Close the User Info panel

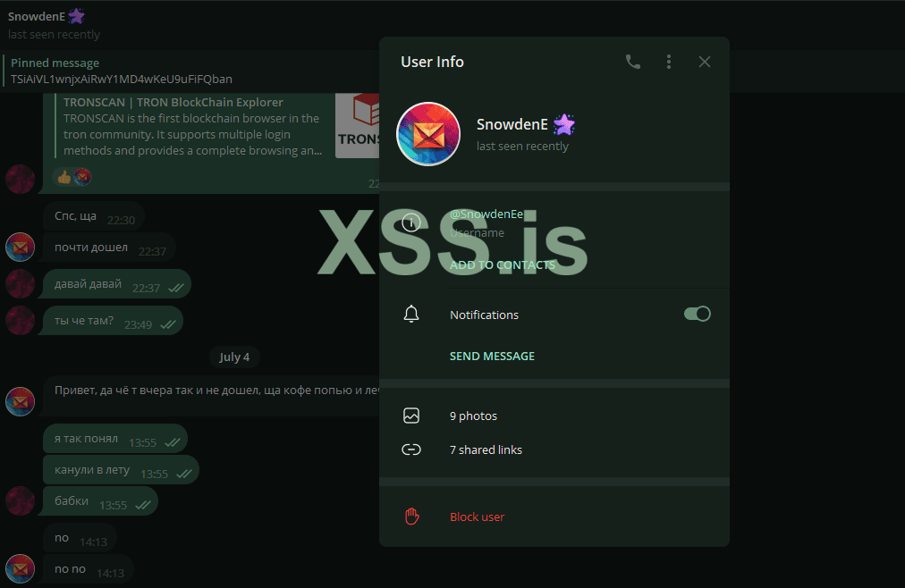pyautogui.click(x=704, y=62)
